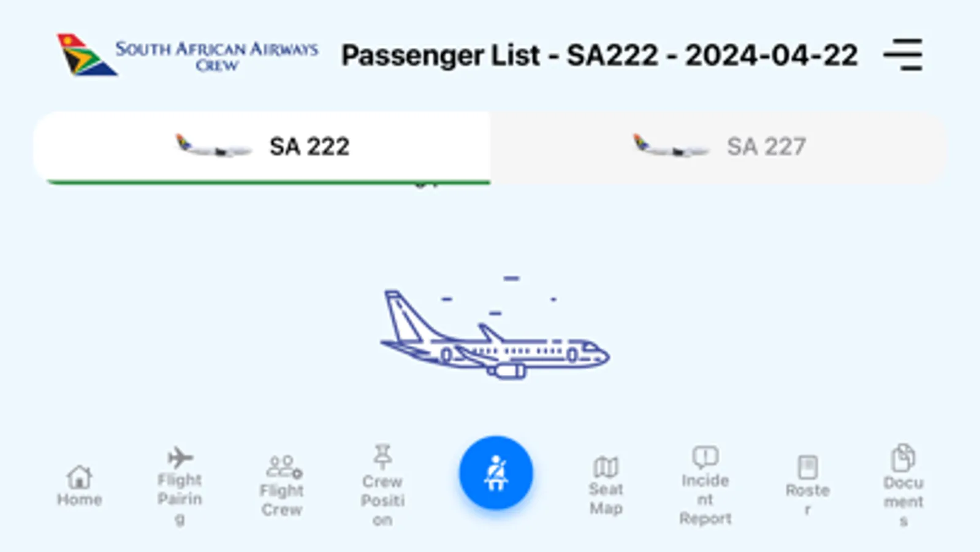Click the Seat Map text label
980x552 pixels.
click(x=606, y=499)
